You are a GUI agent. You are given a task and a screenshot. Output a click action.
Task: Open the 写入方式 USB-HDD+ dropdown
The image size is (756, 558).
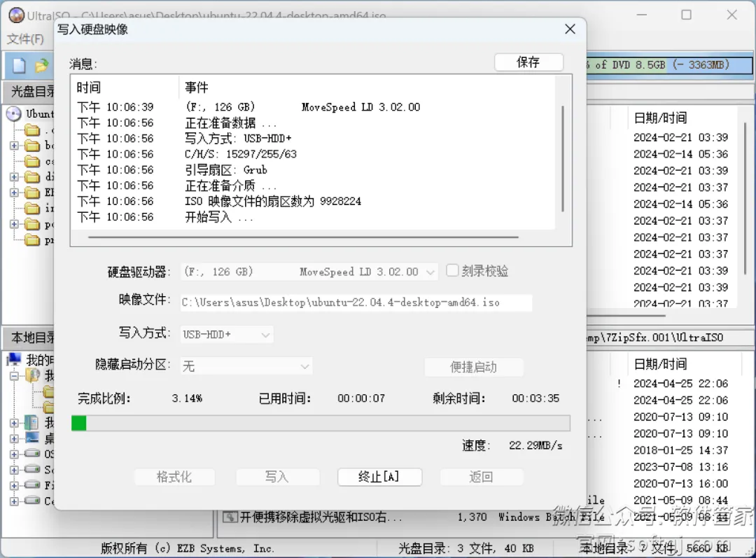(265, 335)
